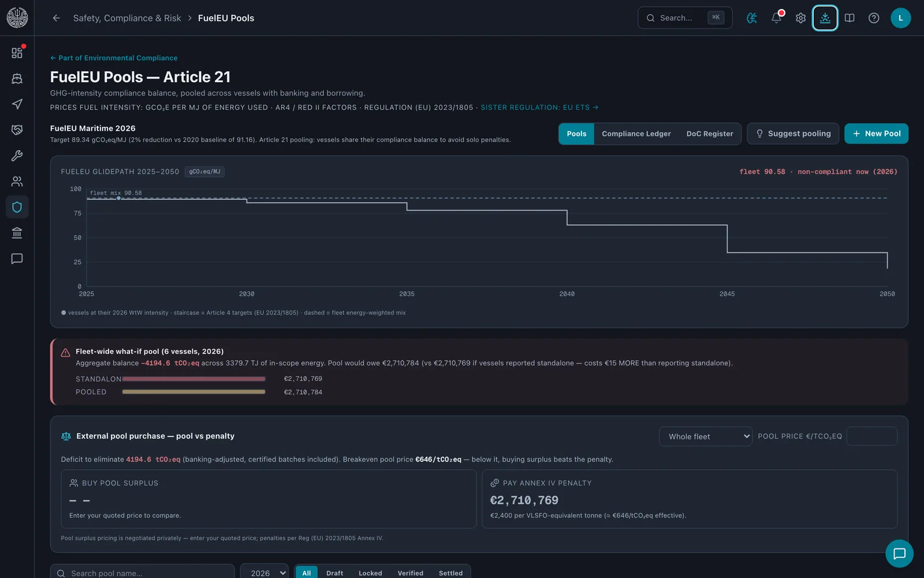Open the wrench maintenance icon in sidebar
The width and height of the screenshot is (924, 578).
[17, 155]
